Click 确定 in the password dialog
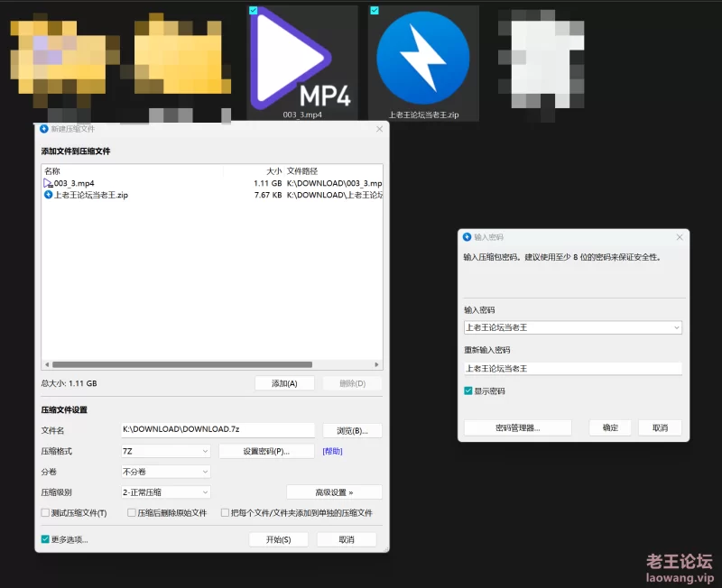The image size is (722, 588). [610, 427]
